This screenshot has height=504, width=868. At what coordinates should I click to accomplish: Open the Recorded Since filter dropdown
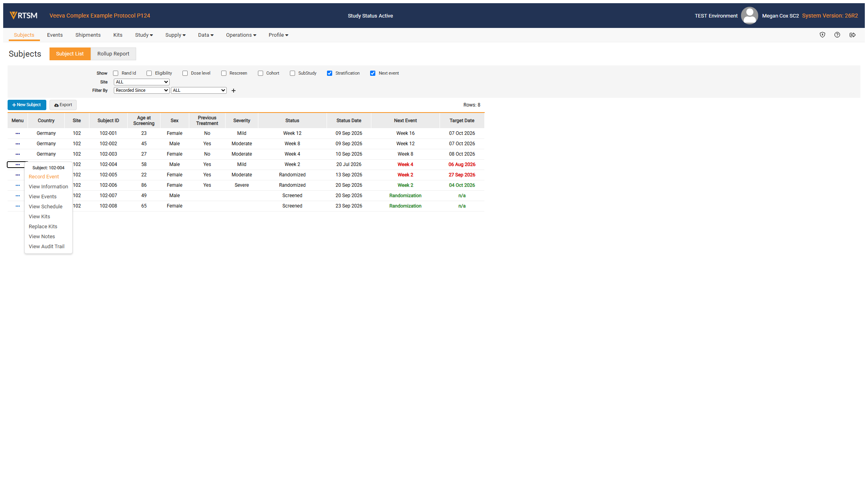click(142, 91)
